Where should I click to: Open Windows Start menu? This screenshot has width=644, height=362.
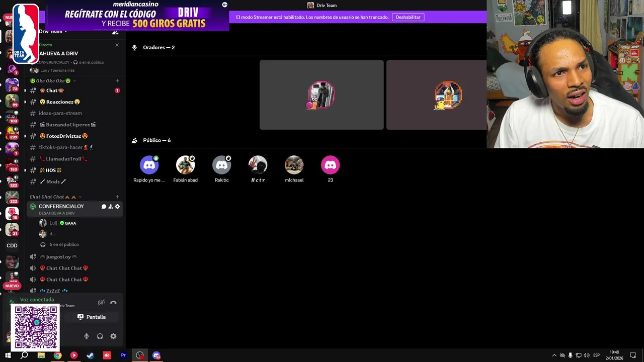(8, 355)
